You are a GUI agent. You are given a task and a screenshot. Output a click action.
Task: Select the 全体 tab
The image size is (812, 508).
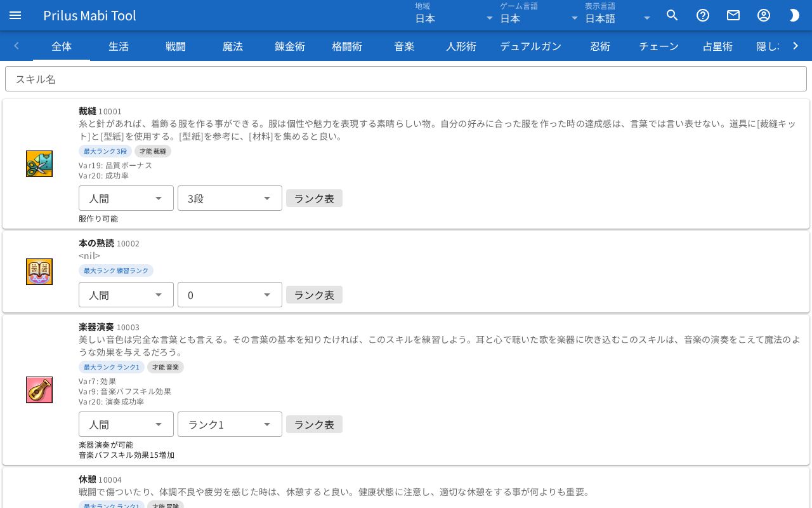pyautogui.click(x=62, y=46)
